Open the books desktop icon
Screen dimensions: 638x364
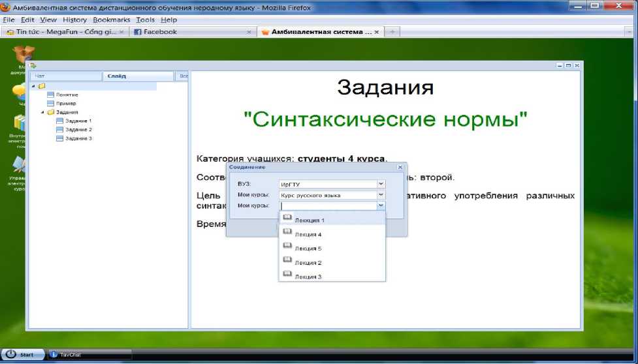pyautogui.click(x=20, y=123)
